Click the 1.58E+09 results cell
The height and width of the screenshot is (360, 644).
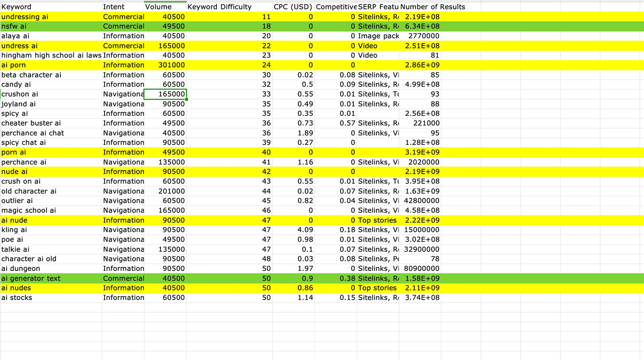[420, 278]
